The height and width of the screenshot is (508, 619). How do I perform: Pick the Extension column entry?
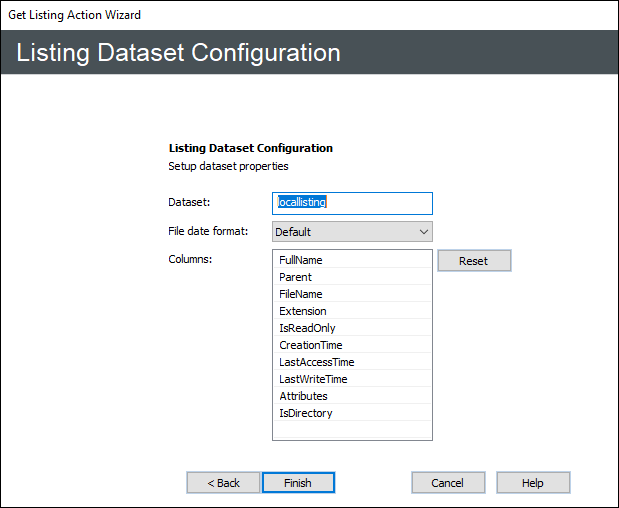[x=352, y=311]
